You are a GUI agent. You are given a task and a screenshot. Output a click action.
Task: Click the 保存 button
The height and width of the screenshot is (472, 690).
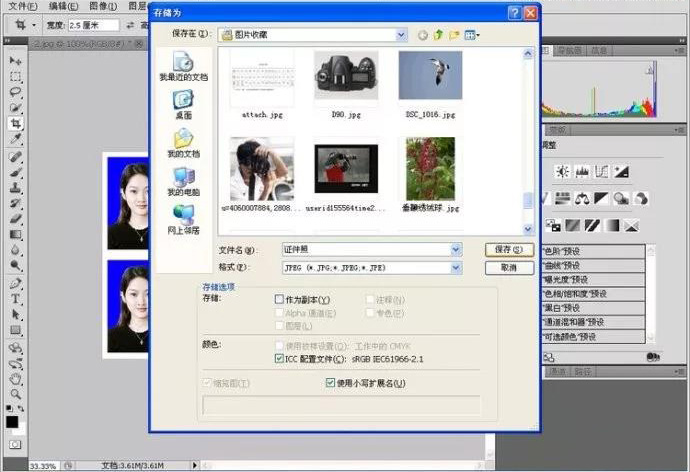(x=509, y=250)
